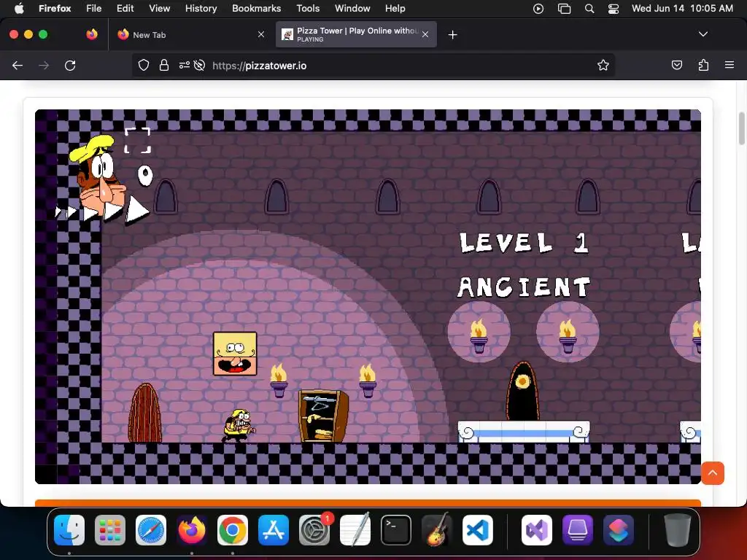Click the yellow face block in the game
The width and height of the screenshot is (747, 560).
(235, 354)
